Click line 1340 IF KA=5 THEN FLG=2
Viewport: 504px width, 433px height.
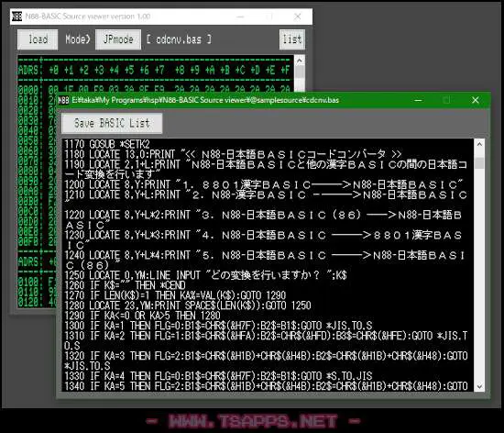click(266, 386)
